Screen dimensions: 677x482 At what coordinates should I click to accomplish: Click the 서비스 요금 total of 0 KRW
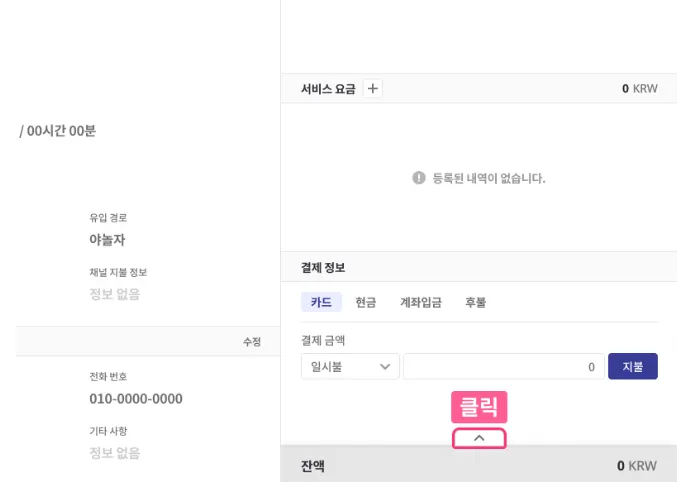tap(639, 88)
